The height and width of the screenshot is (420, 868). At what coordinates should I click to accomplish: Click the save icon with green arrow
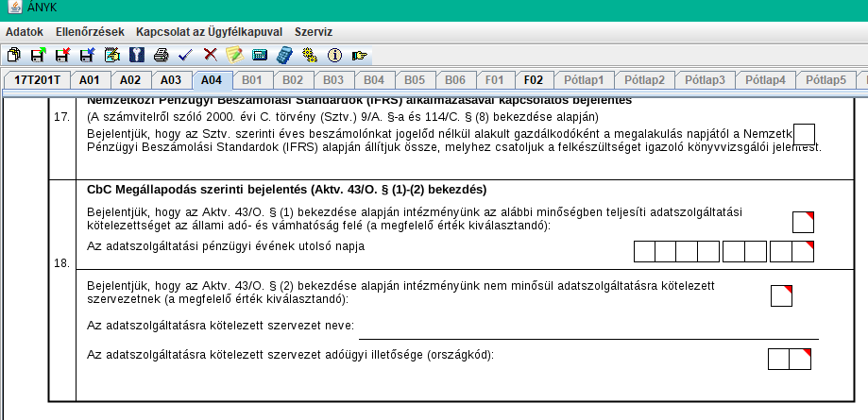pos(38,55)
